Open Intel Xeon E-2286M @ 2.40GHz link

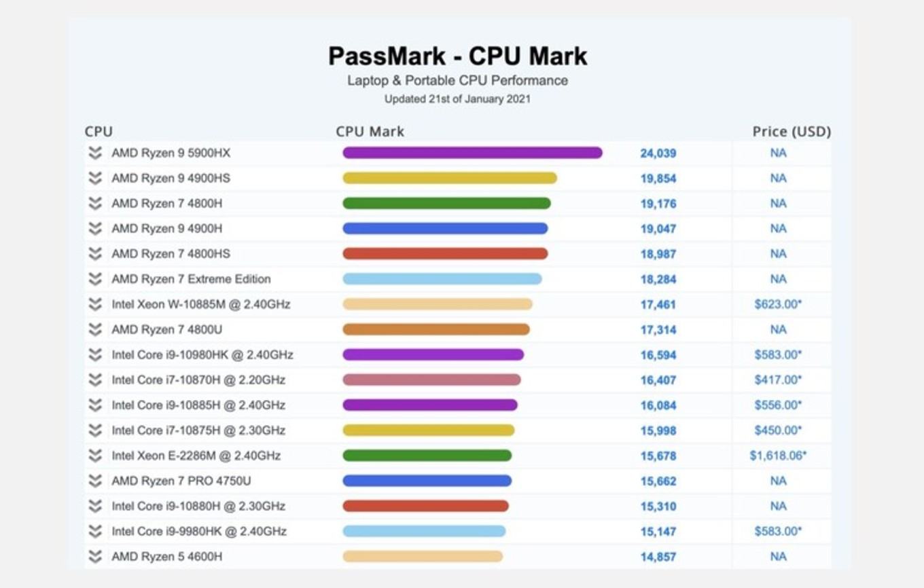(196, 456)
